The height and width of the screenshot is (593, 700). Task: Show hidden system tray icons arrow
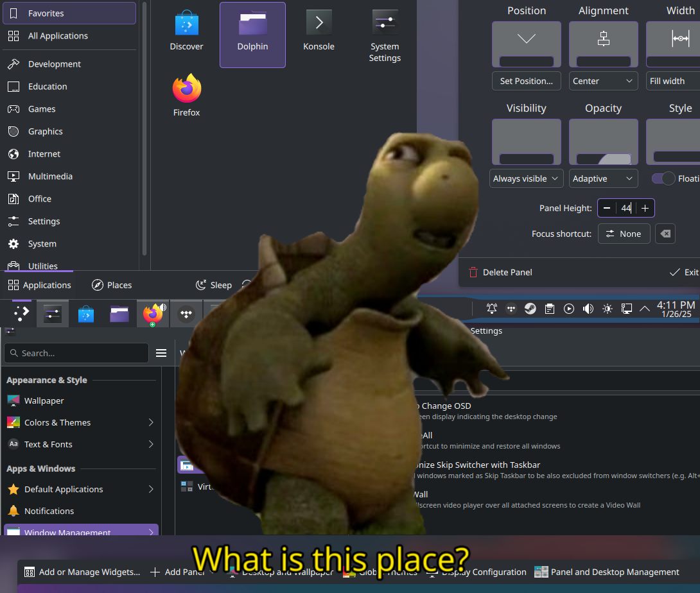[645, 309]
